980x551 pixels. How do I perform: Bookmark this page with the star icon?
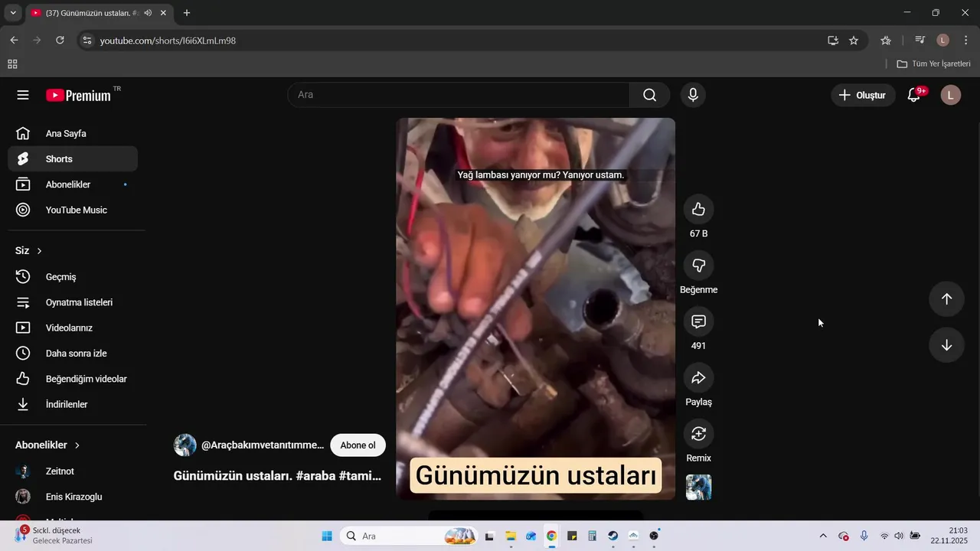tap(854, 41)
